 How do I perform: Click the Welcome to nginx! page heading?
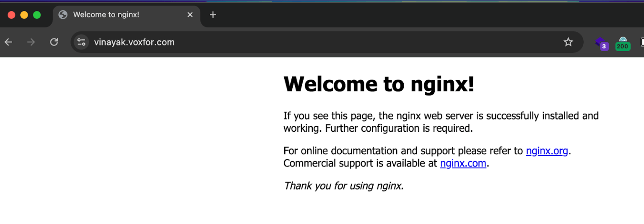(x=379, y=84)
